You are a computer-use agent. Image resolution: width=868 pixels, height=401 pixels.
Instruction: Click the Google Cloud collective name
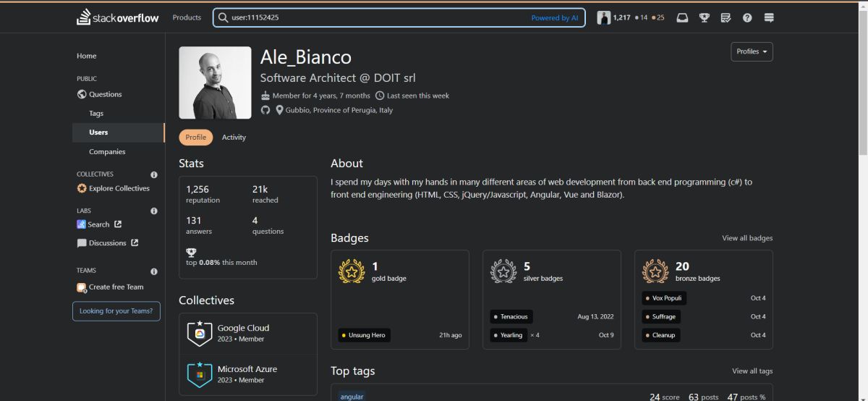243,328
